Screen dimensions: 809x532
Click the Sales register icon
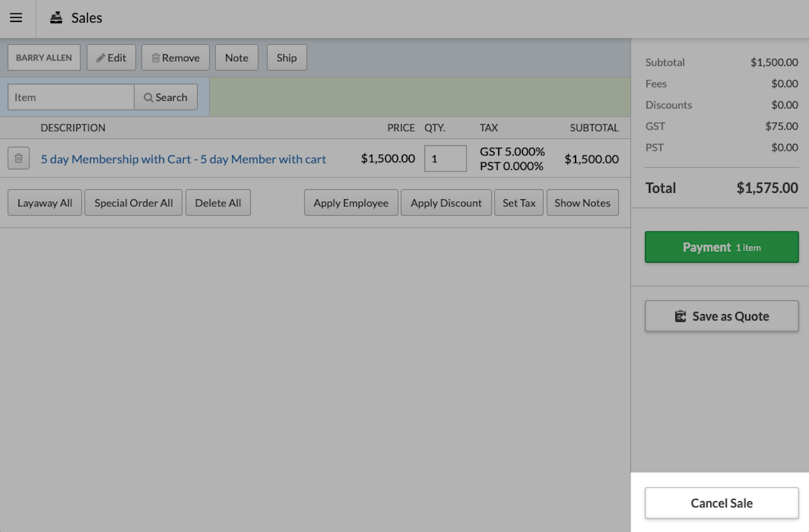[56, 18]
